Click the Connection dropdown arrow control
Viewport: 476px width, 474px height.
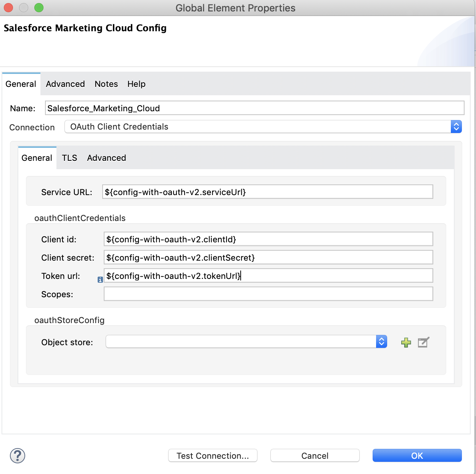pos(456,127)
